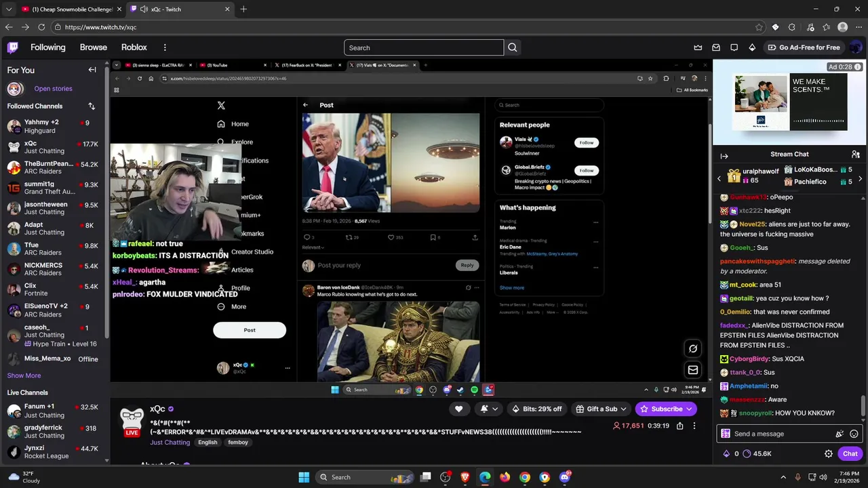The image size is (868, 488).
Task: Open NICKMERCS channel in sidebar
Action: coord(54,269)
